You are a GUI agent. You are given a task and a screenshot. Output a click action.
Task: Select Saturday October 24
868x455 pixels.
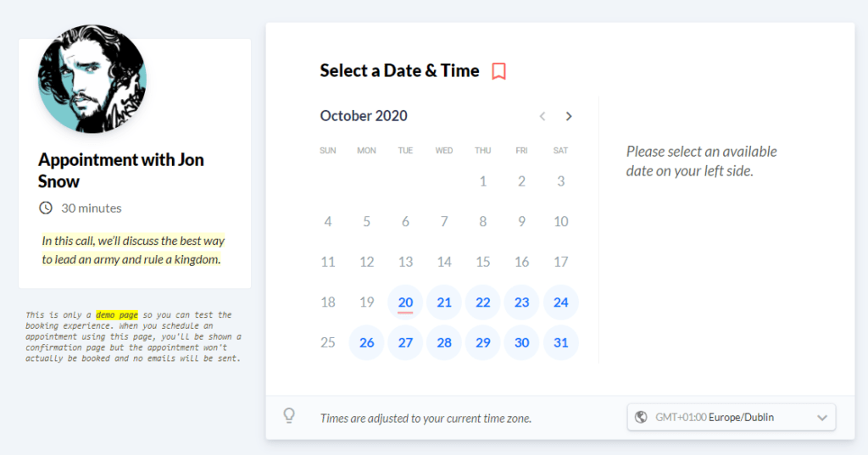pos(561,302)
